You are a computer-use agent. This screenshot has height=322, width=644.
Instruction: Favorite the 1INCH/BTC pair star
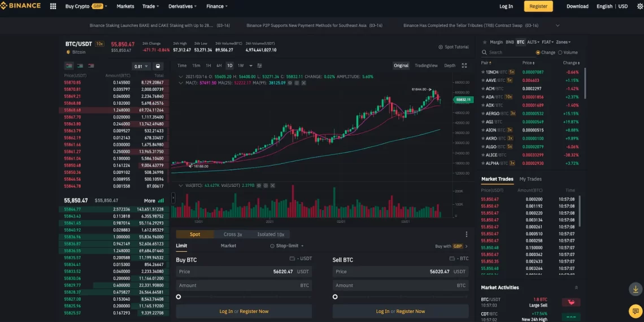482,72
